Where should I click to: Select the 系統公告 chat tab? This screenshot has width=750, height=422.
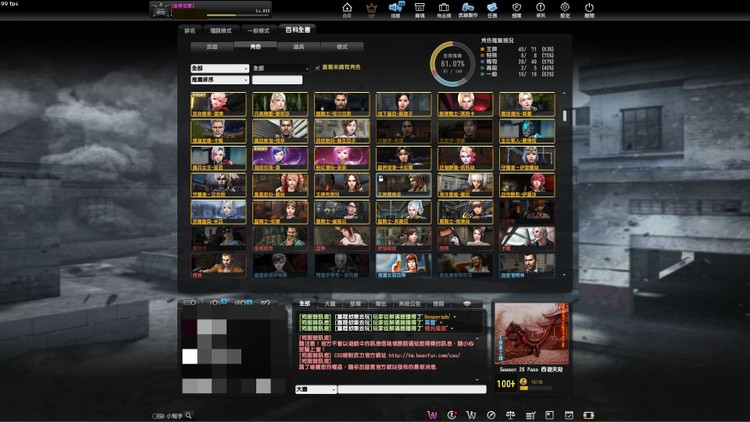click(409, 303)
